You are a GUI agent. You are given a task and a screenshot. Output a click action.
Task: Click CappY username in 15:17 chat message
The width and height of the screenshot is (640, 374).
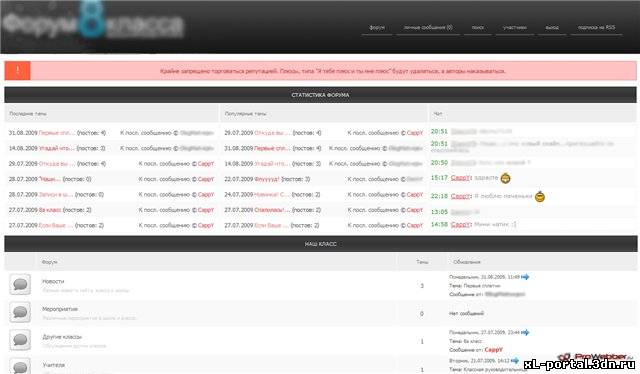pos(460,178)
